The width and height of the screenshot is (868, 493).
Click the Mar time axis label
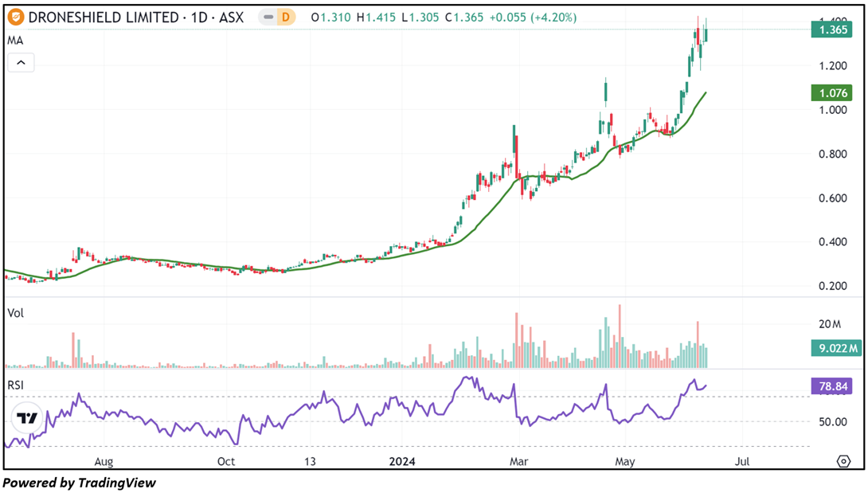point(518,461)
